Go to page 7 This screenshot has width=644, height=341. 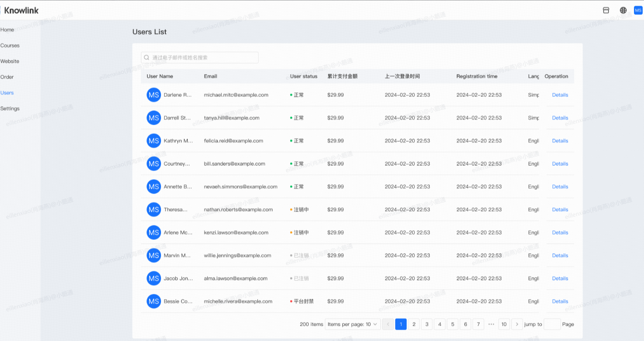(x=478, y=324)
